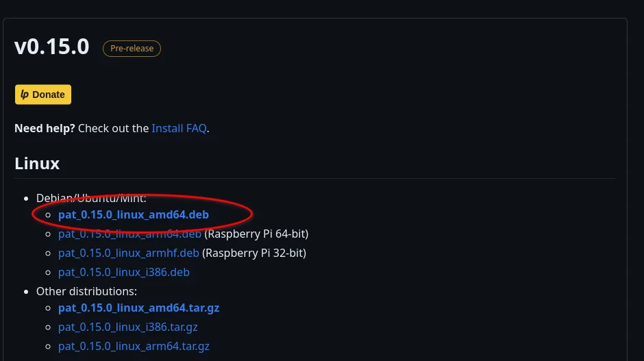Click the Debian/Ubuntu/Mint list label

91,198
